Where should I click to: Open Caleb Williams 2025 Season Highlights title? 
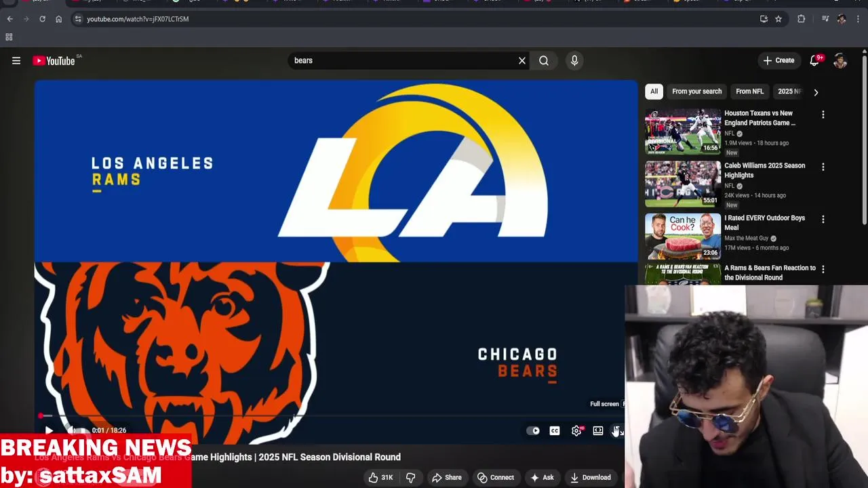click(x=764, y=170)
